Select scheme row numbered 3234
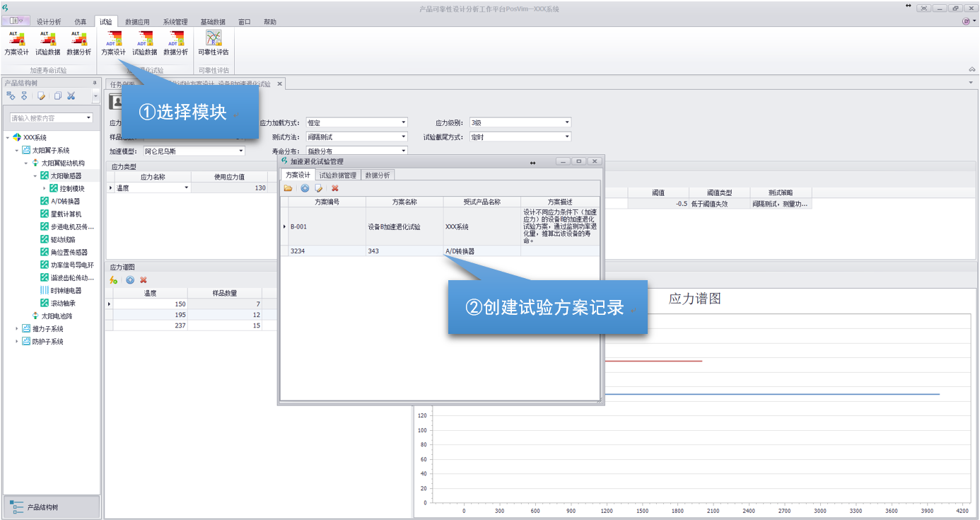Image resolution: width=980 pixels, height=520 pixels. click(x=440, y=251)
